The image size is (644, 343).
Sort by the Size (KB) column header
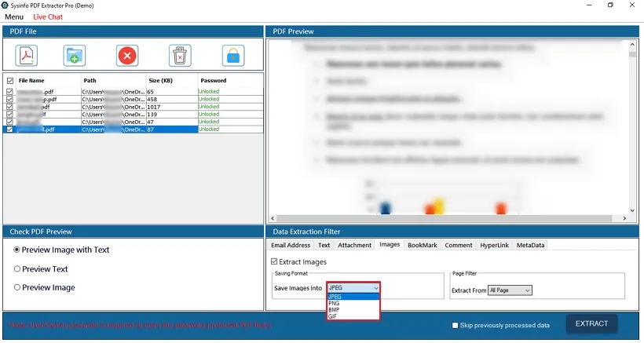pos(172,80)
